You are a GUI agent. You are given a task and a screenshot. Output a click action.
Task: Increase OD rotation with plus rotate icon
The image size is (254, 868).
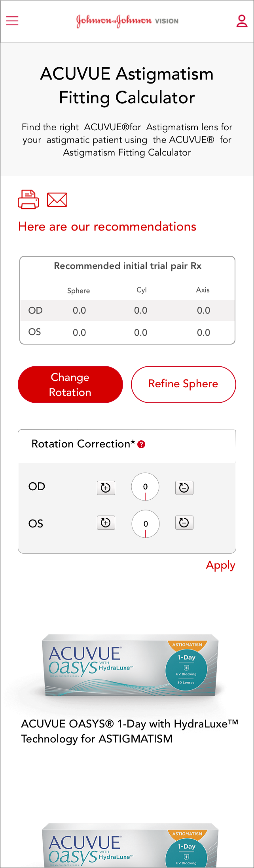point(106,488)
